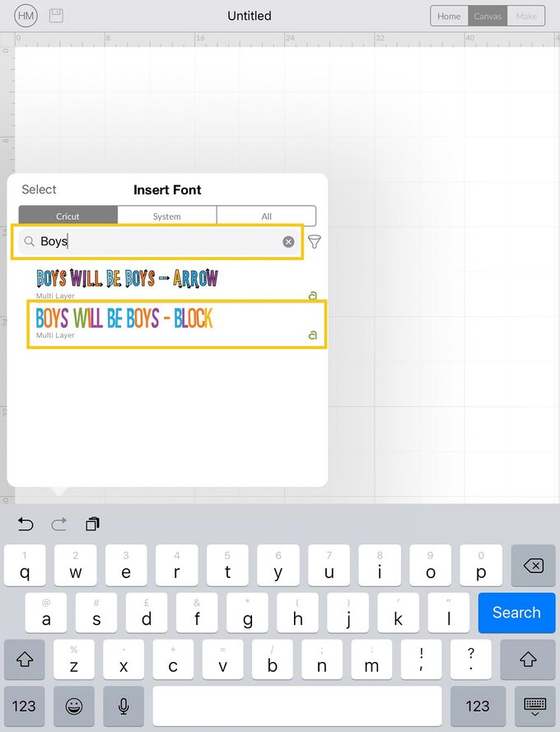Tap the microphone dictation key
Image resolution: width=560 pixels, height=732 pixels.
click(x=124, y=706)
